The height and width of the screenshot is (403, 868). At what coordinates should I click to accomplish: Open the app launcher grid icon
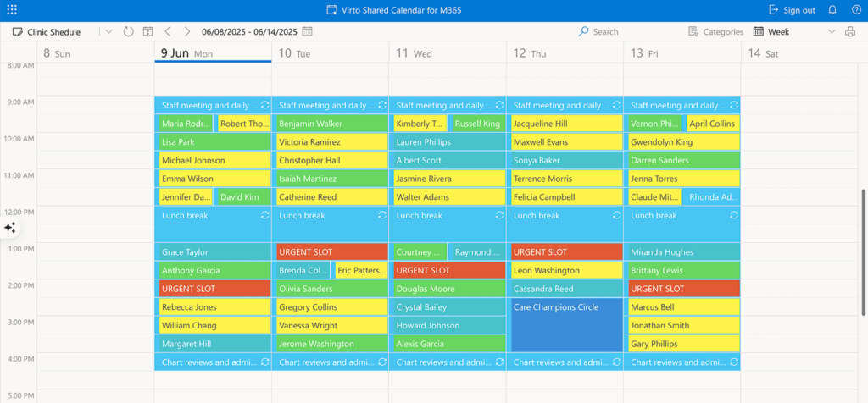point(12,10)
